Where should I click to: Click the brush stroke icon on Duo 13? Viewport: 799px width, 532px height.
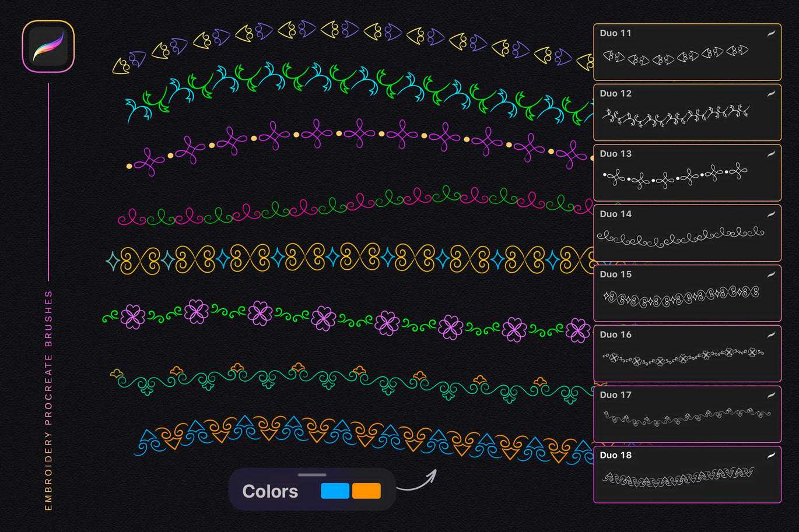pyautogui.click(x=770, y=154)
